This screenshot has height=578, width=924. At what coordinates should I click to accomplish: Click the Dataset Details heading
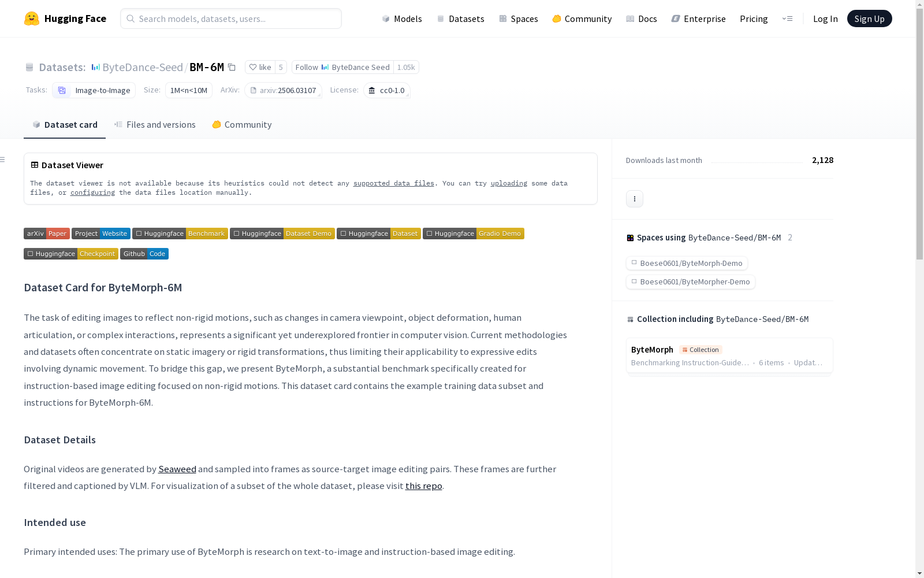[59, 439]
